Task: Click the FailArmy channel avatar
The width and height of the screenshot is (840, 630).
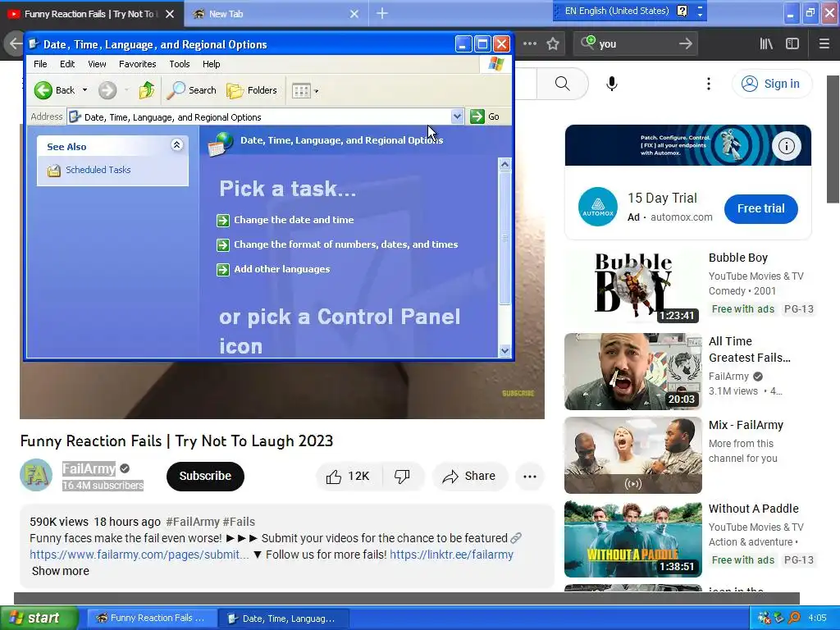Action: pos(36,475)
